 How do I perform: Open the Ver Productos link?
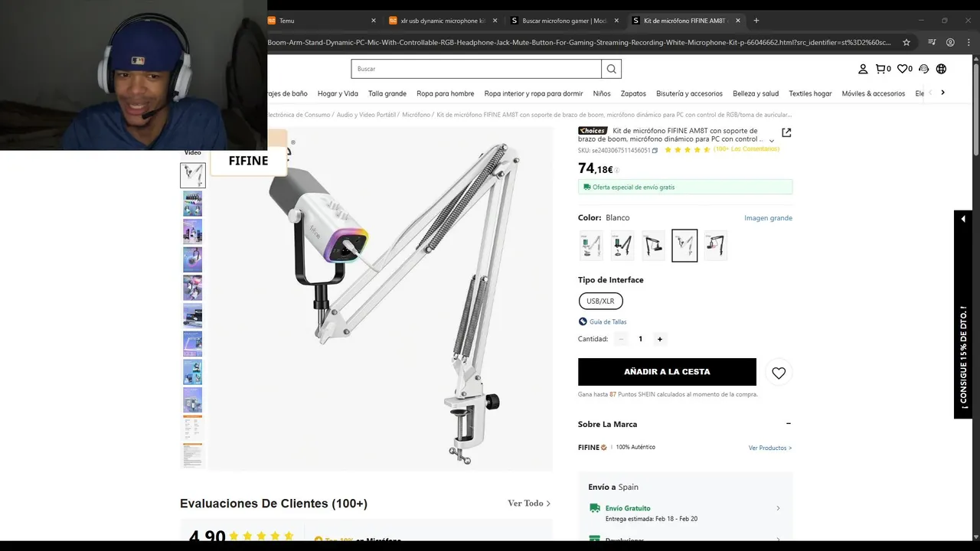click(770, 448)
